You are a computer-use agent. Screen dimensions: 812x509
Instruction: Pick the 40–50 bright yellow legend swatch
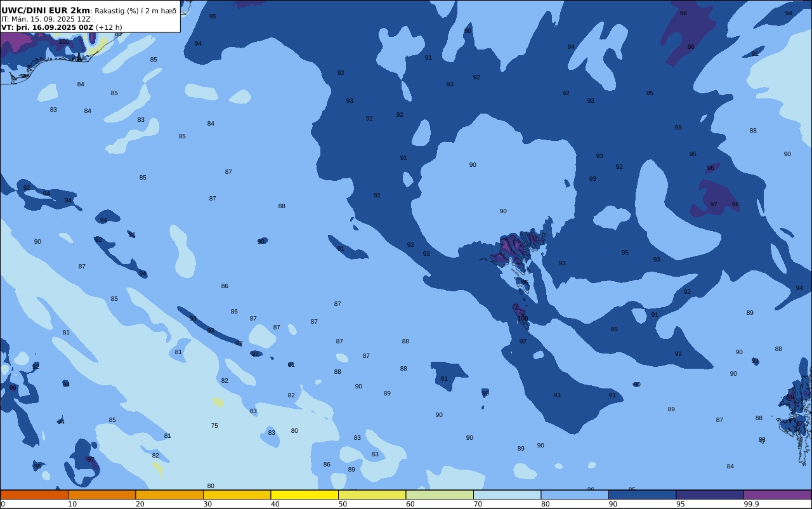304,494
